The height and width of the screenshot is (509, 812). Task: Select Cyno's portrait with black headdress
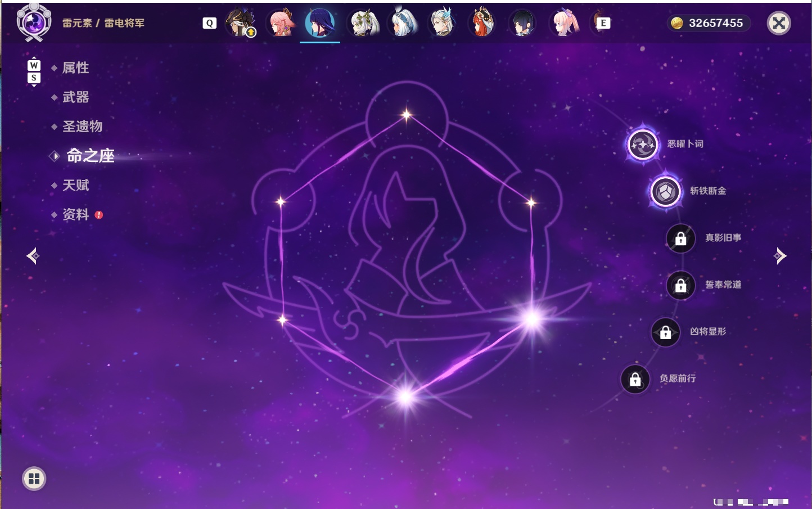pyautogui.click(x=240, y=22)
